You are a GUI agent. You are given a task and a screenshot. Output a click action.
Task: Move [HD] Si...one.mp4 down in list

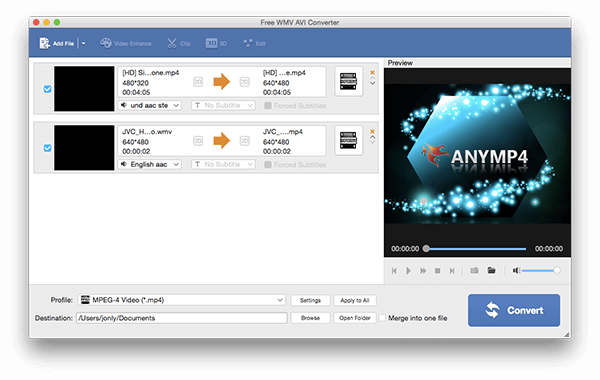(x=372, y=83)
